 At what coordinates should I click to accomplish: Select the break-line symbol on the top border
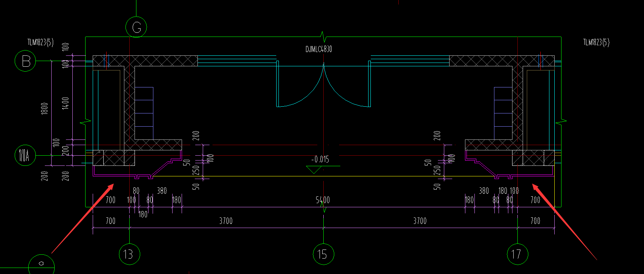click(323, 37)
